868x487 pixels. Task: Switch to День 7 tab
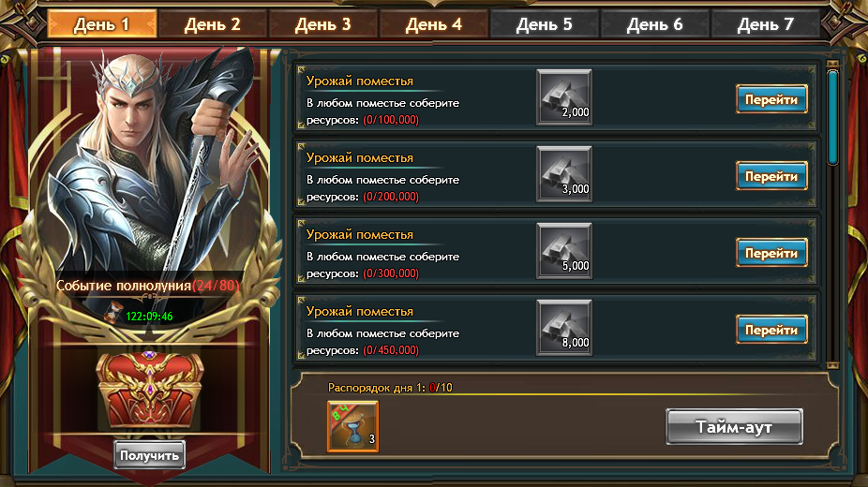click(x=766, y=24)
